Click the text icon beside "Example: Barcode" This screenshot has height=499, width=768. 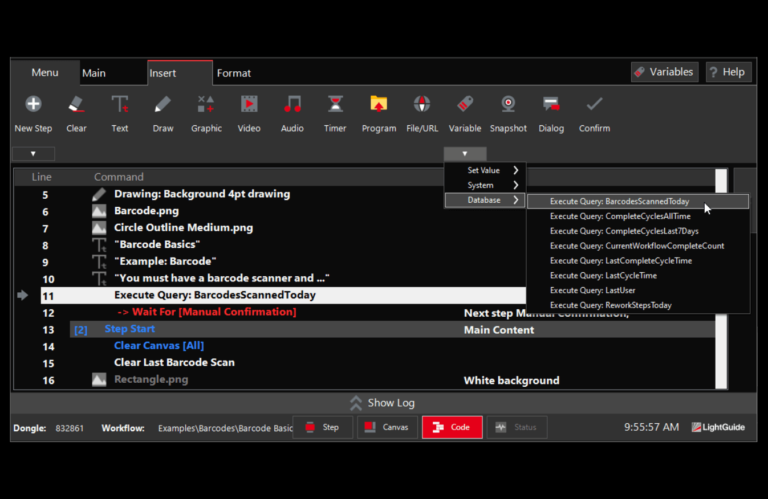tap(99, 261)
